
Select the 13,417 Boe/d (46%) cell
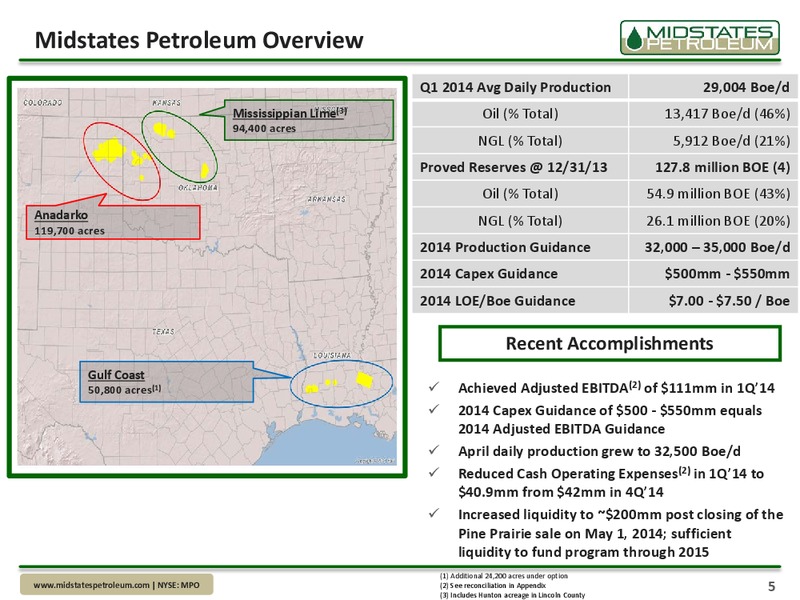tap(713, 114)
